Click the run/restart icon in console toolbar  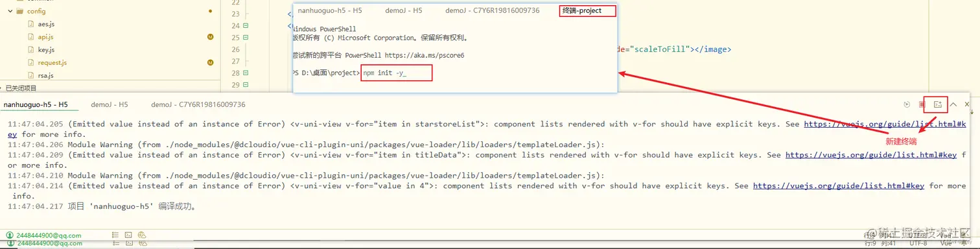point(907,104)
